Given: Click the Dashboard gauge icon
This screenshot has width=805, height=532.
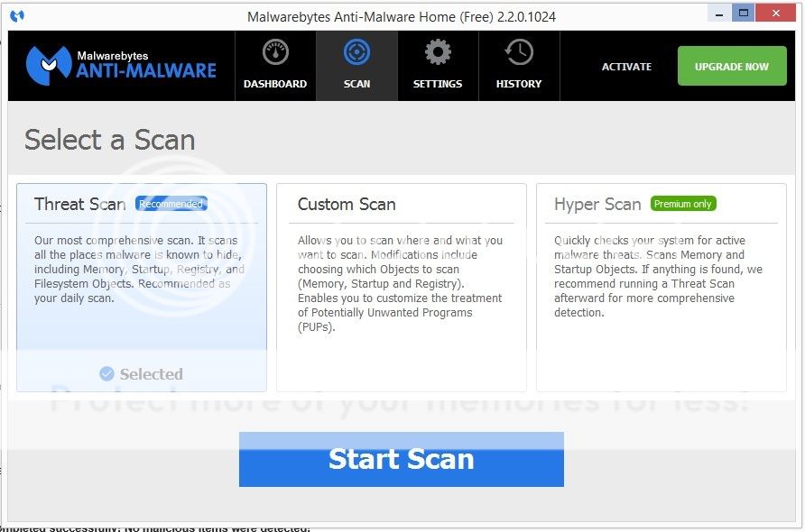Looking at the screenshot, I should tap(275, 53).
